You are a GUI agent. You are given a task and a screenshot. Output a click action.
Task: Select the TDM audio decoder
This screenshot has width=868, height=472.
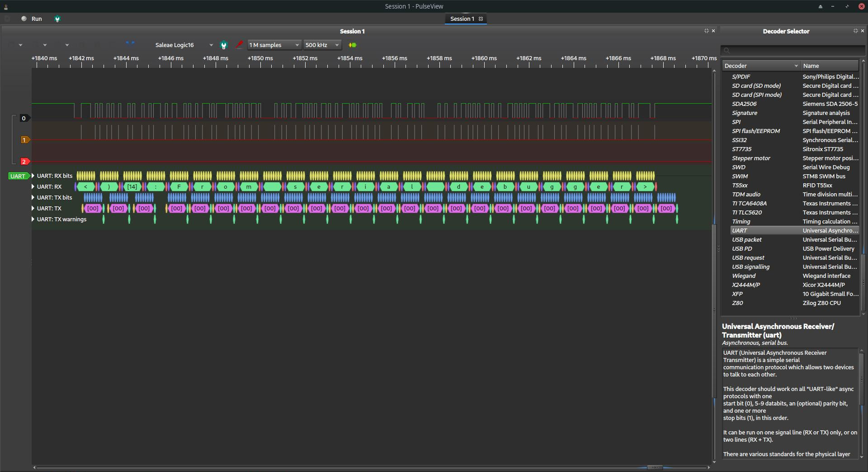794,194
